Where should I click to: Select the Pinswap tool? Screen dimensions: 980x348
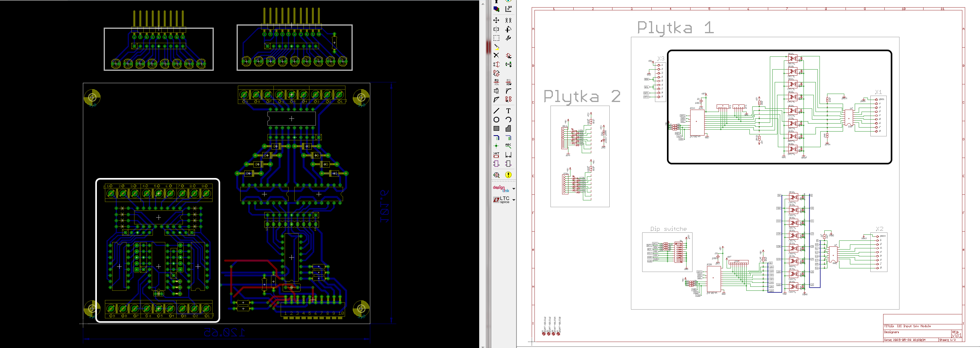pos(496,64)
